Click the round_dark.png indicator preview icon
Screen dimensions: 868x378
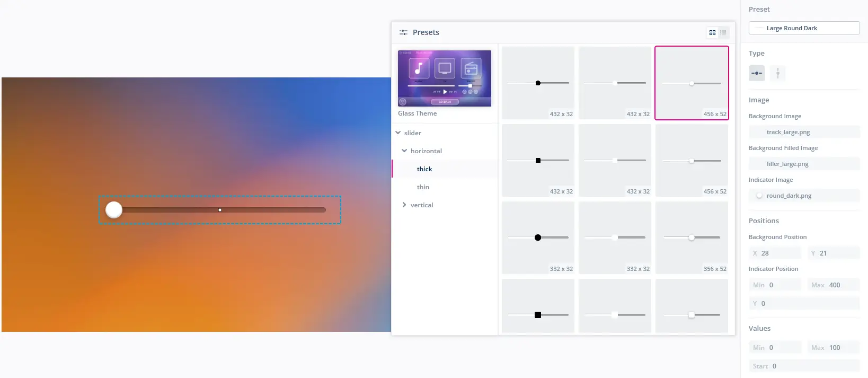point(759,196)
